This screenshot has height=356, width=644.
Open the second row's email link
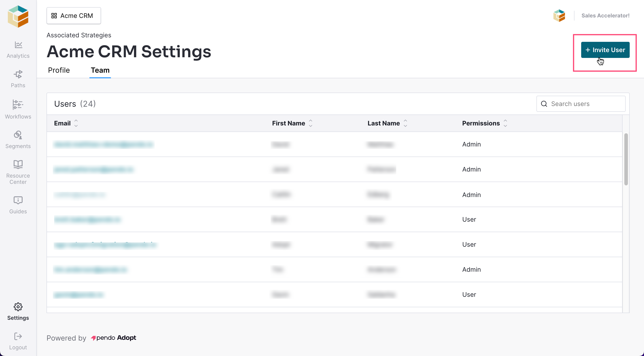(94, 170)
